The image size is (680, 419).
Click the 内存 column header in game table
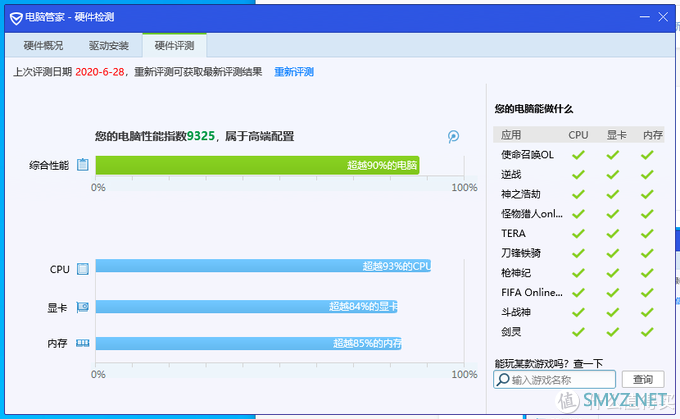point(653,135)
